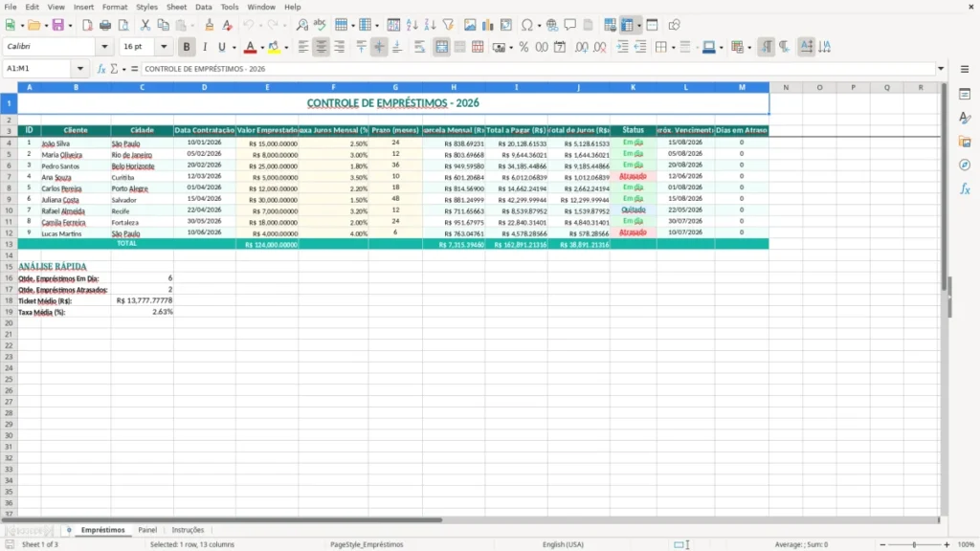The width and height of the screenshot is (980, 551).
Task: Toggle Merge and Center Cells
Action: click(441, 47)
